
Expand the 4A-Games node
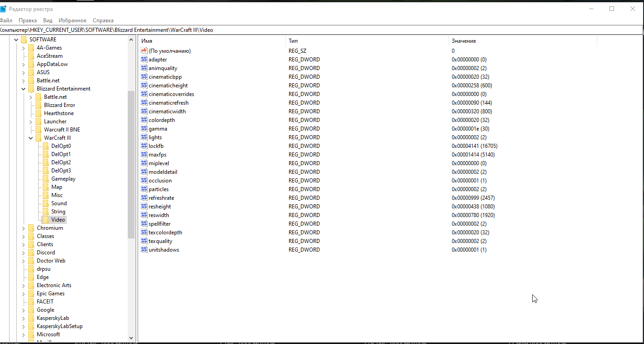pos(24,48)
